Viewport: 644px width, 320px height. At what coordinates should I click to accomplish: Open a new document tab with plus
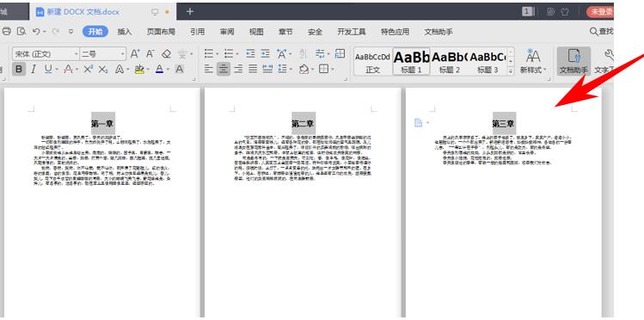(190, 11)
